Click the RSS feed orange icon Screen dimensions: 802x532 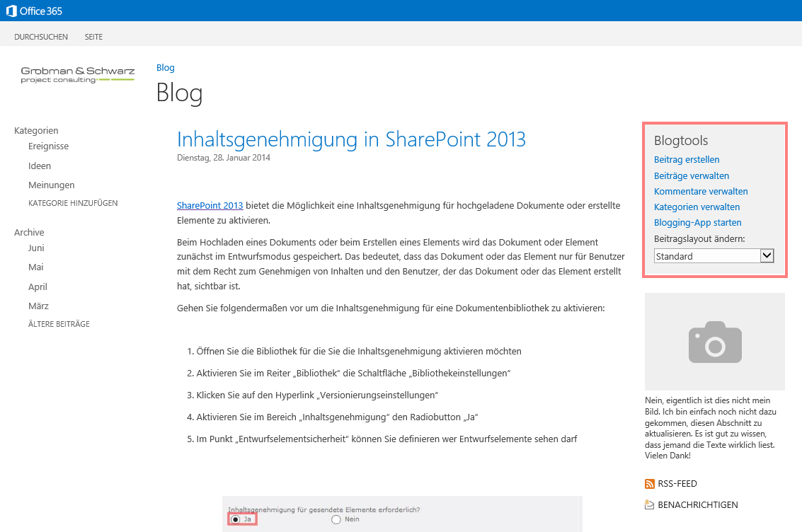(650, 484)
